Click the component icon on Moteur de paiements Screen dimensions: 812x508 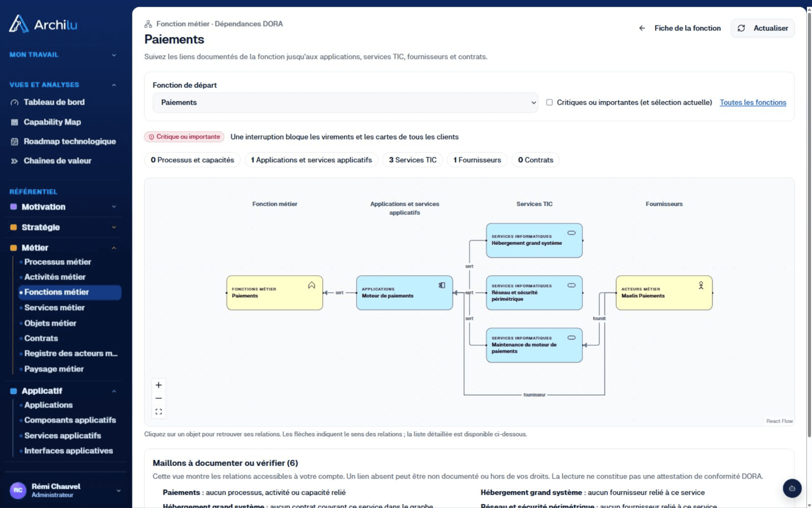point(442,285)
